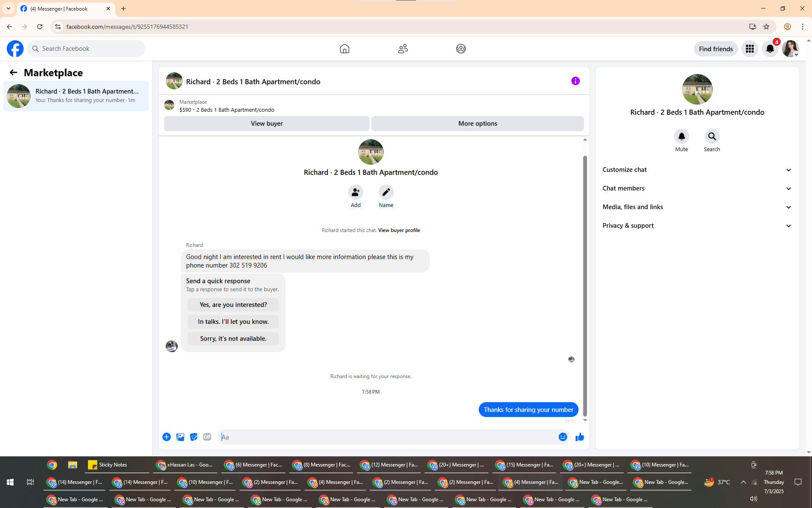Mute this conversation
The width and height of the screenshot is (812, 508).
(681, 136)
